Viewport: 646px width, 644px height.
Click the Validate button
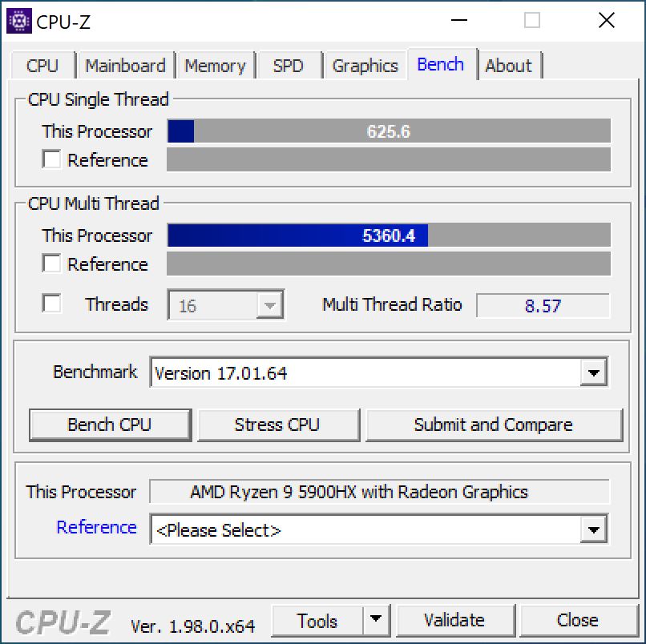pos(455,620)
